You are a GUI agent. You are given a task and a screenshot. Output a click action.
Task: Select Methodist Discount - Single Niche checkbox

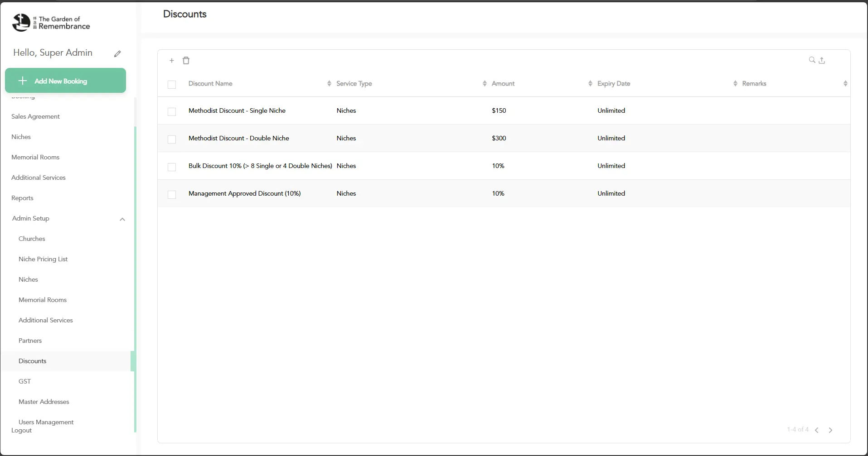(172, 112)
